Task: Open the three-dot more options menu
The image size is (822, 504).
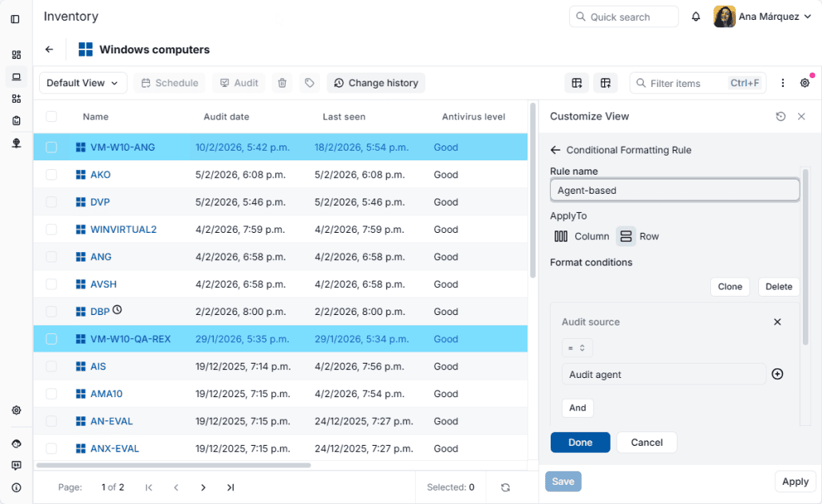Action: [x=783, y=83]
